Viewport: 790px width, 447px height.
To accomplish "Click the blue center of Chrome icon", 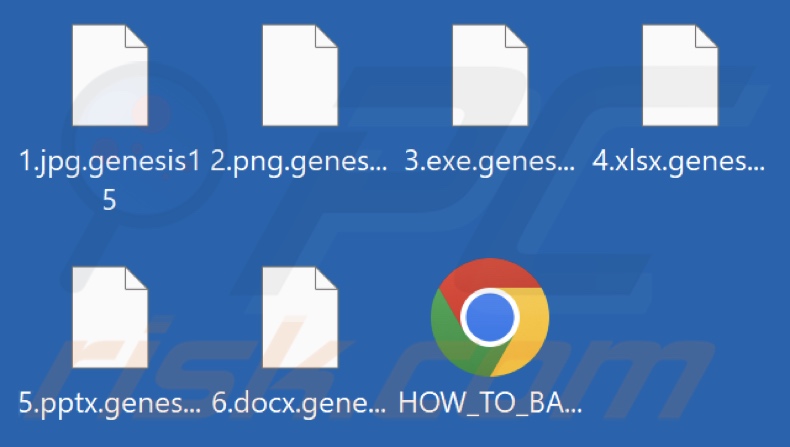I will pyautogui.click(x=490, y=317).
